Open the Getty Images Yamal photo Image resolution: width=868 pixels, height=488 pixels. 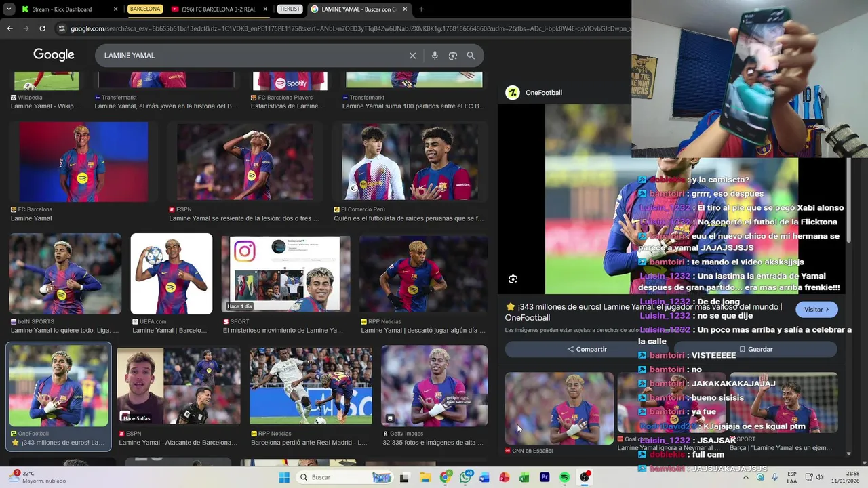[x=434, y=386]
